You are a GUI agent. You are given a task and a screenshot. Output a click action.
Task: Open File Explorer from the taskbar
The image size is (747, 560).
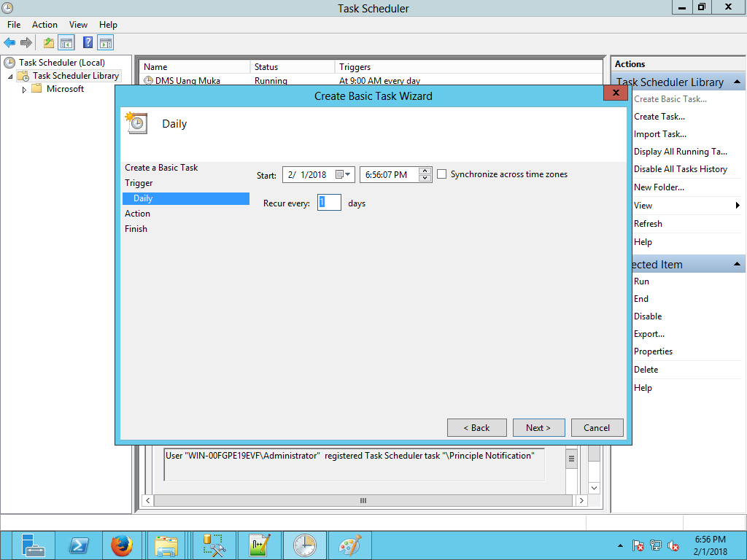(x=166, y=545)
